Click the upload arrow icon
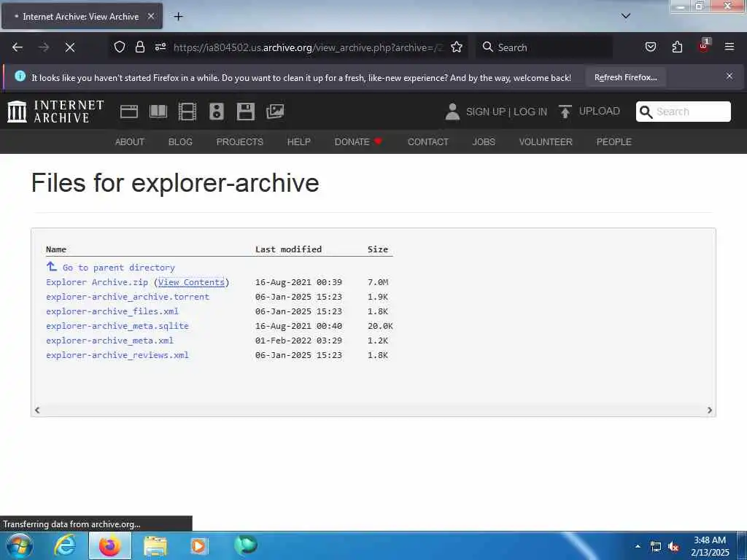 (x=565, y=112)
